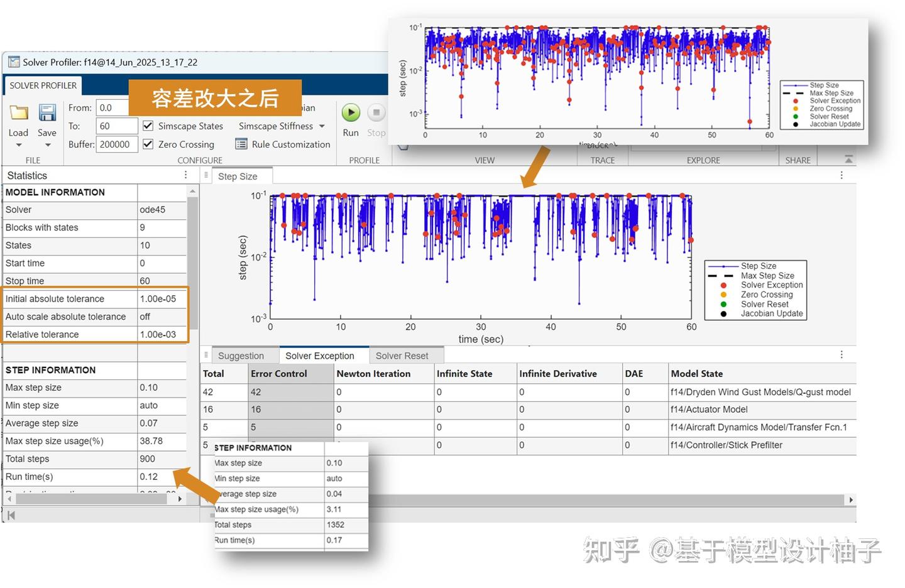The width and height of the screenshot is (905, 588).
Task: Select f14/Dryden Wind Gust Models/Q-gust model row
Action: [x=528, y=392]
